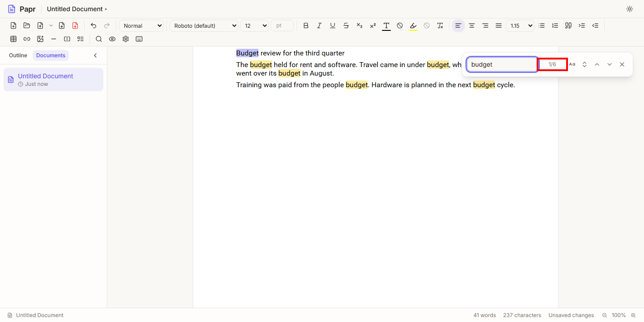Decrease paragraph indent
The image size is (644, 322).
coord(595,25)
